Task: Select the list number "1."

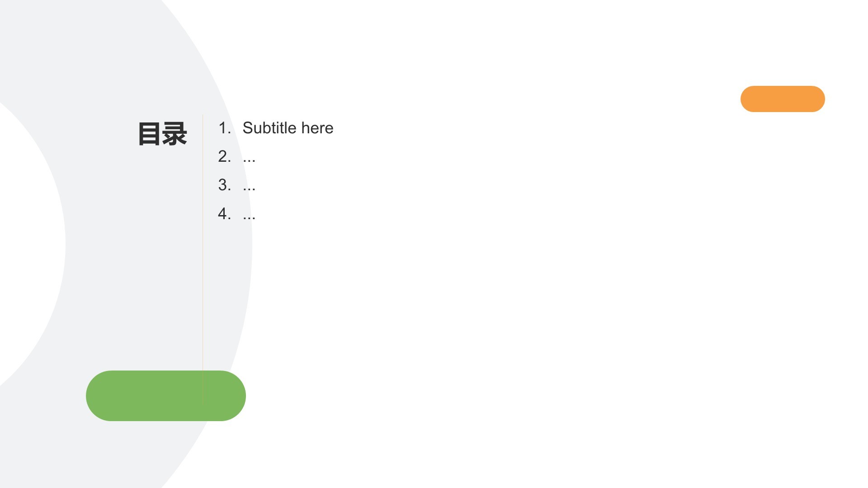Action: click(x=224, y=128)
